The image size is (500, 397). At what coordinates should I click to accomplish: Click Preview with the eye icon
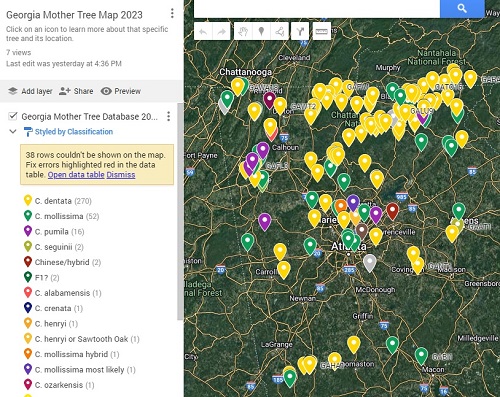point(121,91)
